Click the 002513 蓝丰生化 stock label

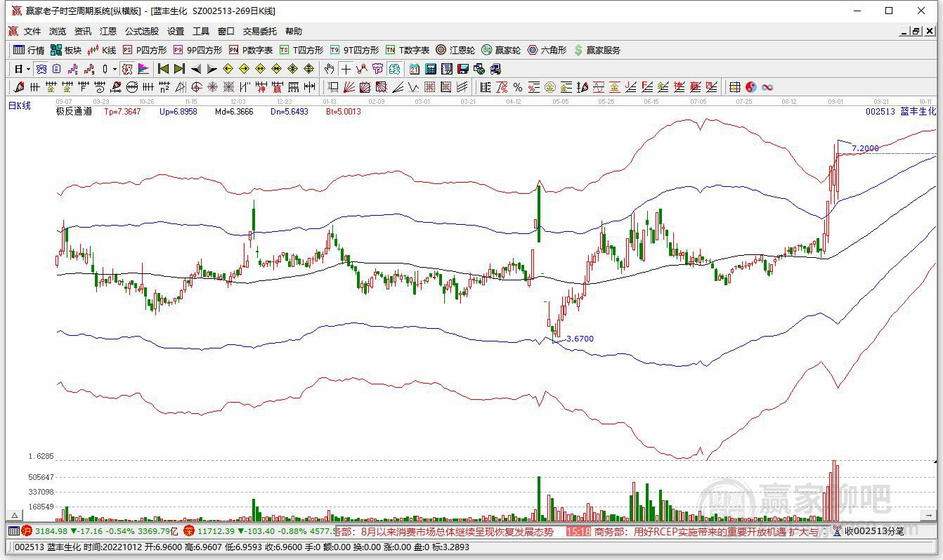901,111
